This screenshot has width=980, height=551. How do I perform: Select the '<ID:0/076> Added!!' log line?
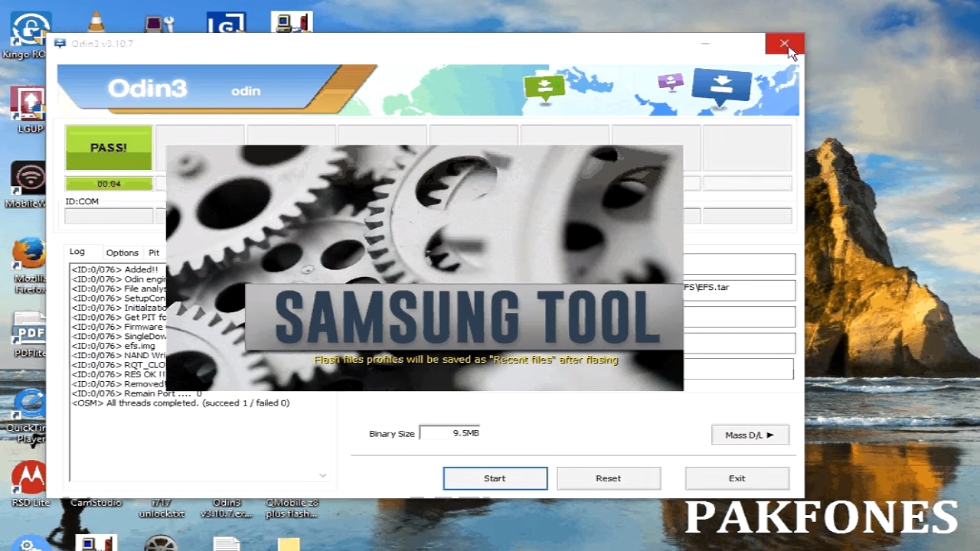[115, 269]
